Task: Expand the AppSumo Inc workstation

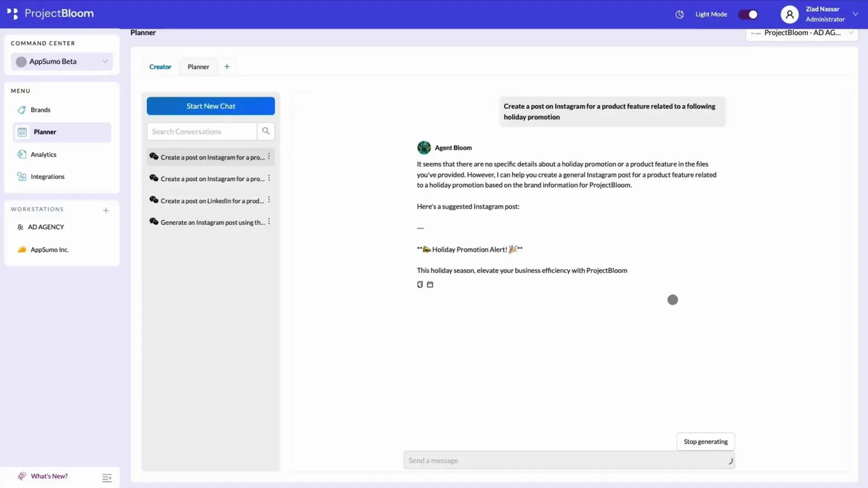Action: (49, 250)
